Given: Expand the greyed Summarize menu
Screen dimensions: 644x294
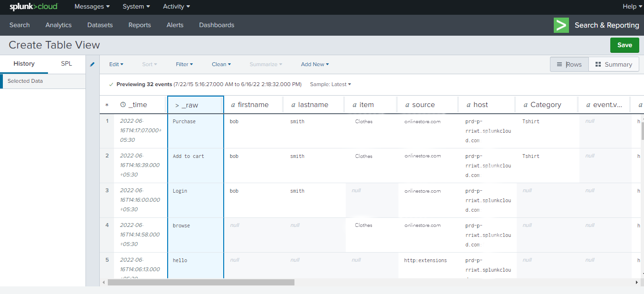Looking at the screenshot, I should (x=266, y=64).
